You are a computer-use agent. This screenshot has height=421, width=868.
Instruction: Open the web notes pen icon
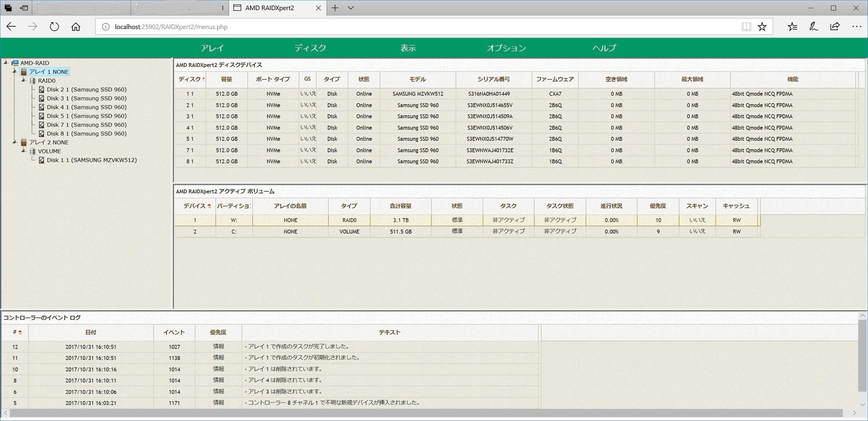(814, 27)
